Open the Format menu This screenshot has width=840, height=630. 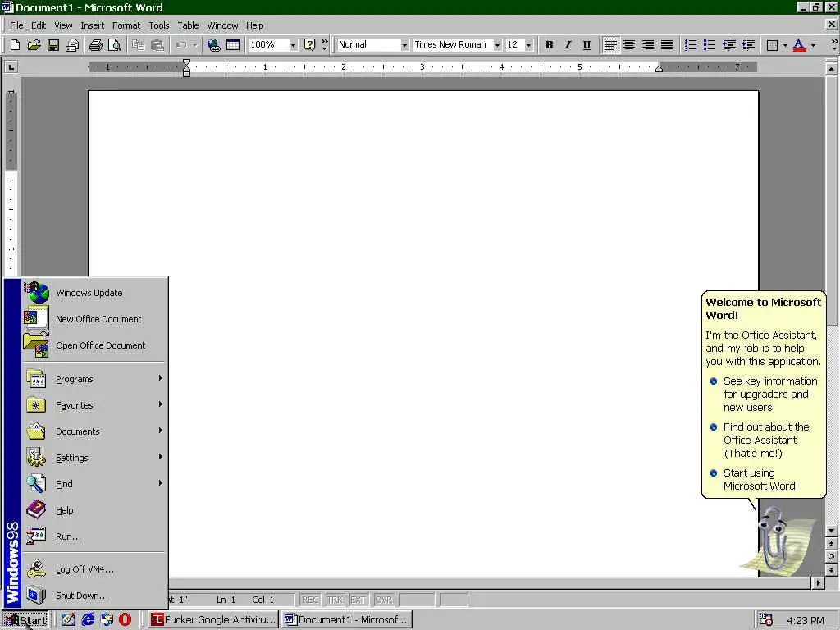(126, 25)
